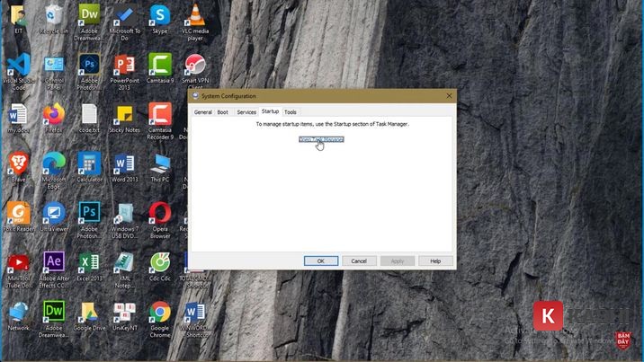Screen dimensions: 644x362
Task: Select PowerPoint 2013 shortcut
Action: tap(124, 72)
